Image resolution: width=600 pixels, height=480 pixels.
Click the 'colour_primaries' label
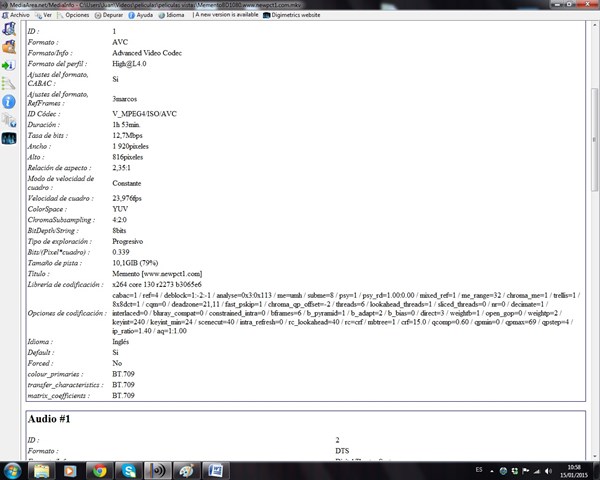click(55, 374)
